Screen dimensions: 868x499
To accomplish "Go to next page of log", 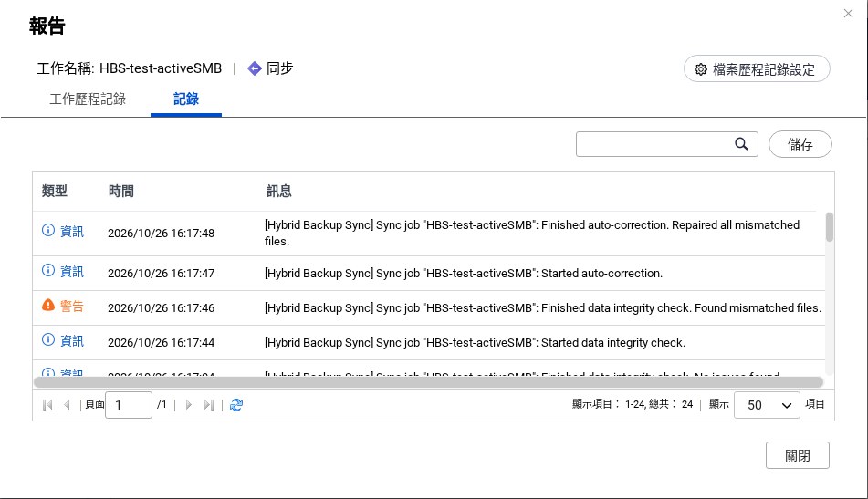I will (x=188, y=405).
